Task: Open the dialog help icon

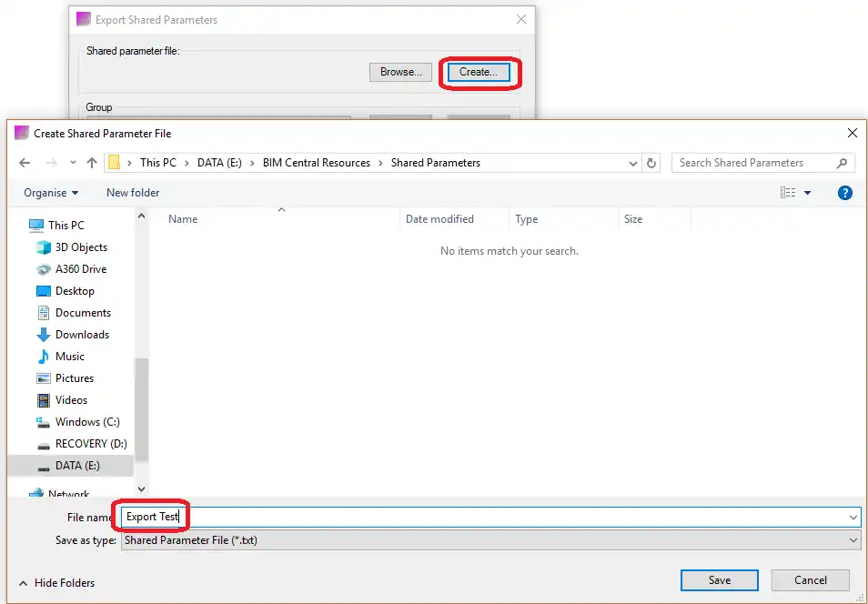Action: point(845,192)
